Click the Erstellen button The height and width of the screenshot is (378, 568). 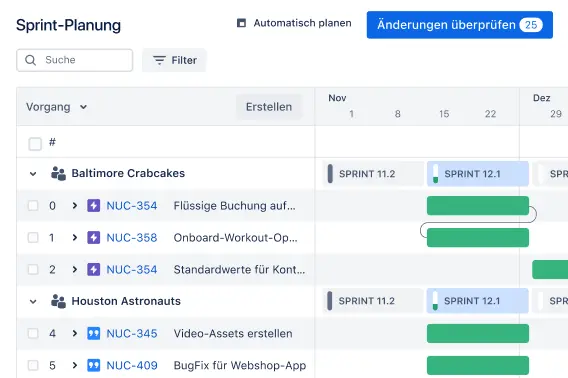[x=269, y=107]
